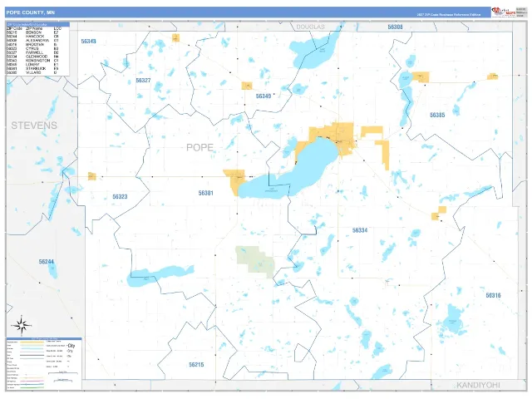Image resolution: width=532 pixels, height=399 pixels.
Task: Click the ZIP Code index panel header
Action: click(38, 24)
